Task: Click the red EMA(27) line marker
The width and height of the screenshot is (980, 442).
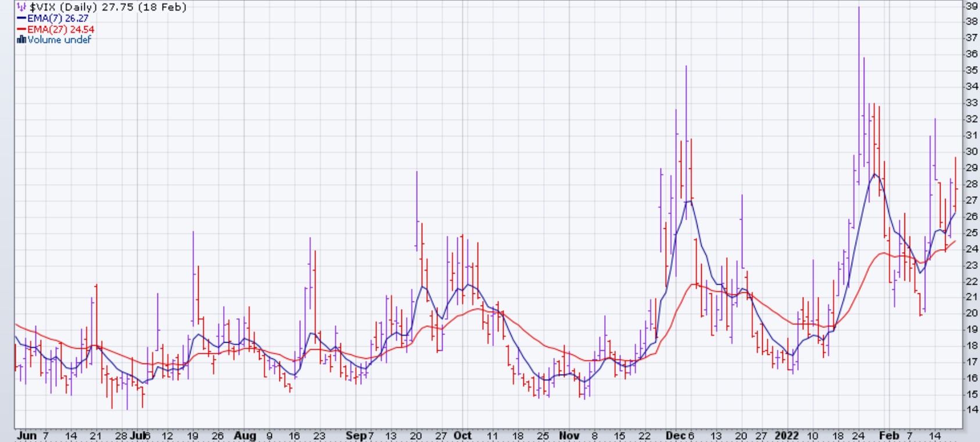Action: tap(21, 30)
